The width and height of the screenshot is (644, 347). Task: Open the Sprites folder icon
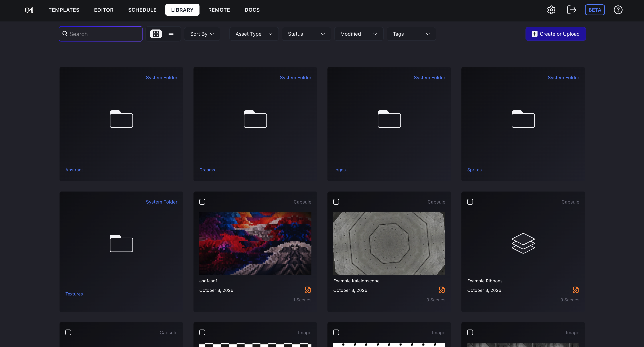tap(523, 119)
